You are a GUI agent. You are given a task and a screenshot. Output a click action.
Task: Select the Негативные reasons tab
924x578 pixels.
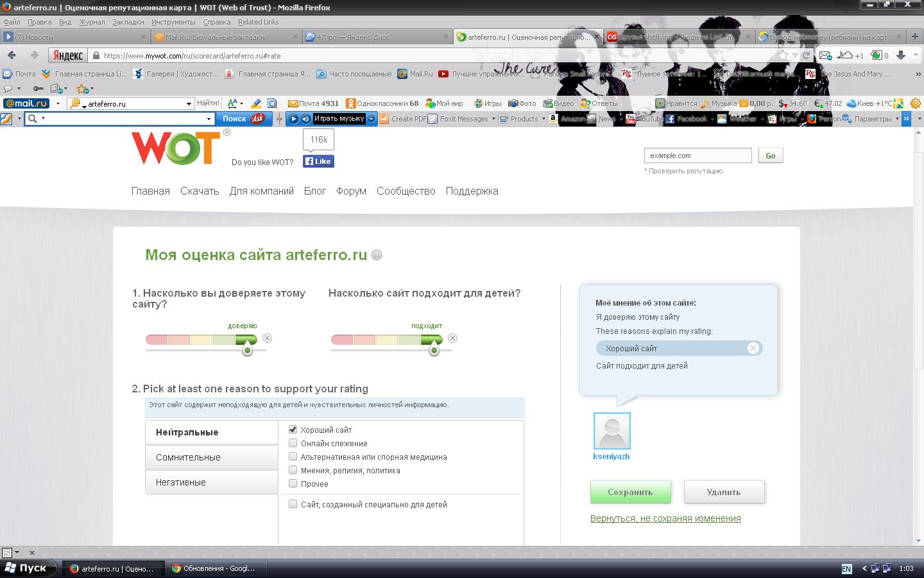[212, 482]
